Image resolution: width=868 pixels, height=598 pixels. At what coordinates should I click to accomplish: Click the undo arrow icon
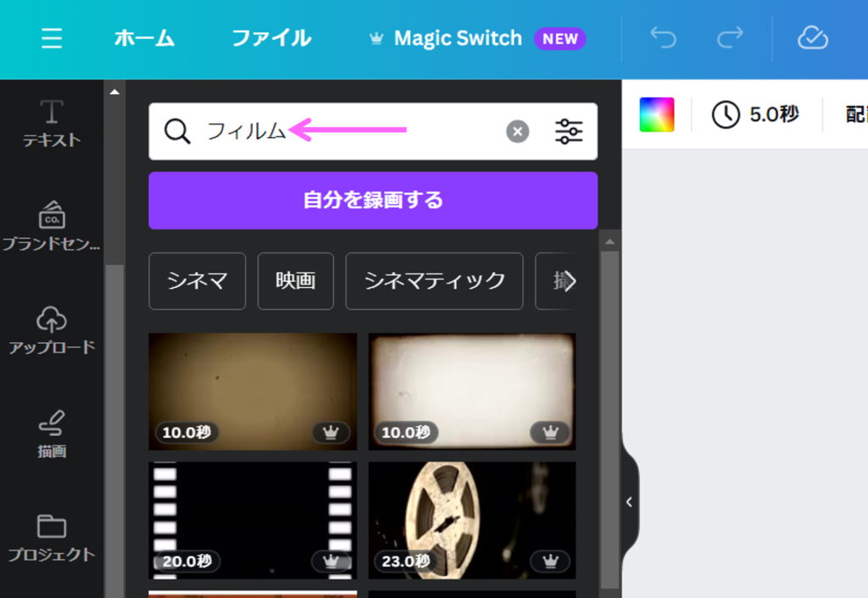(x=663, y=38)
